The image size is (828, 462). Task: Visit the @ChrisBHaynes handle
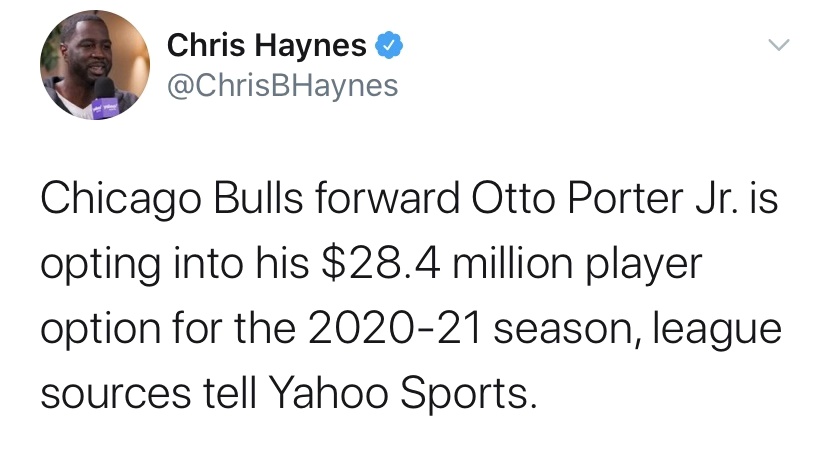(283, 86)
